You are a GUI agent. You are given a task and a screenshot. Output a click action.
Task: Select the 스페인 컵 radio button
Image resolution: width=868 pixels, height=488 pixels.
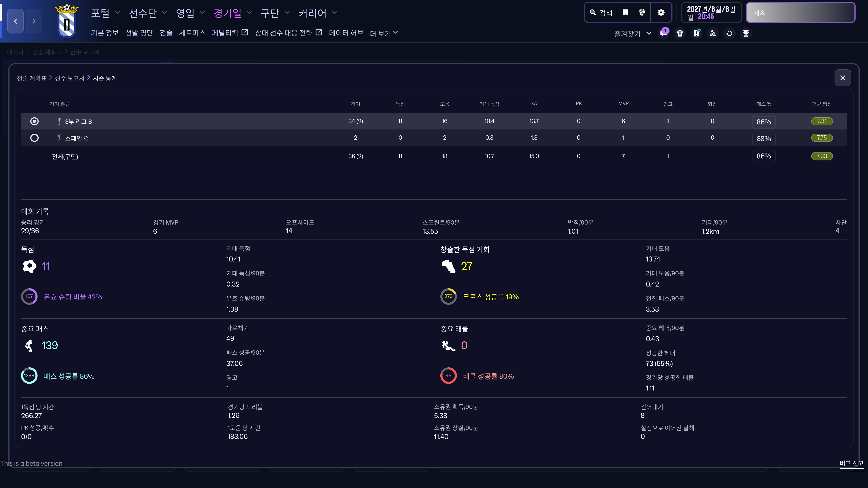34,138
